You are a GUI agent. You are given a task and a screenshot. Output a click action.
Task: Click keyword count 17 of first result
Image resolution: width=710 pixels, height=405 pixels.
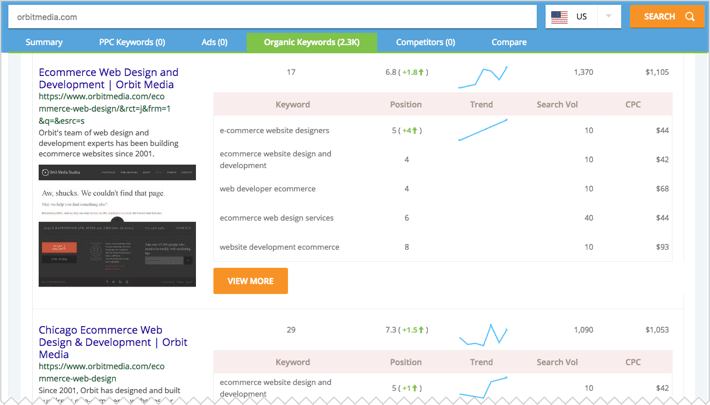[291, 72]
